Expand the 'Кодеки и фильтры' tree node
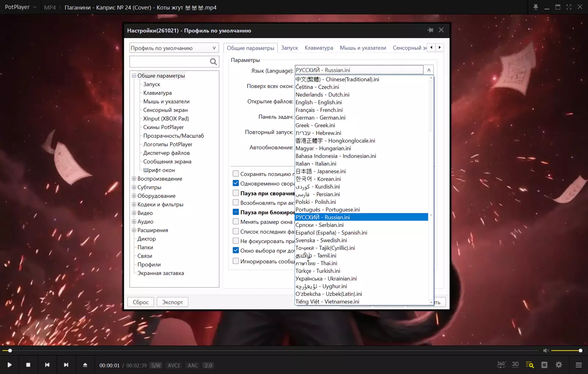Image resolution: width=588 pixels, height=374 pixels. tap(134, 204)
